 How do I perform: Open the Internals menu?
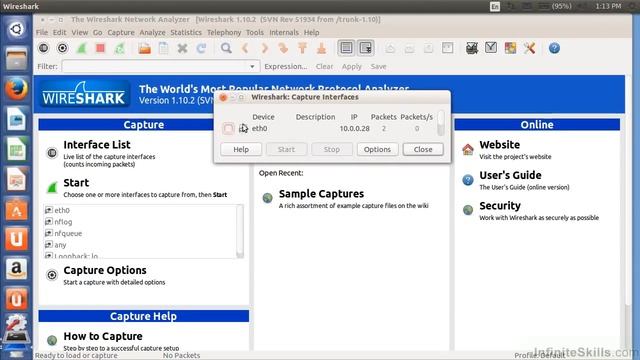284,32
